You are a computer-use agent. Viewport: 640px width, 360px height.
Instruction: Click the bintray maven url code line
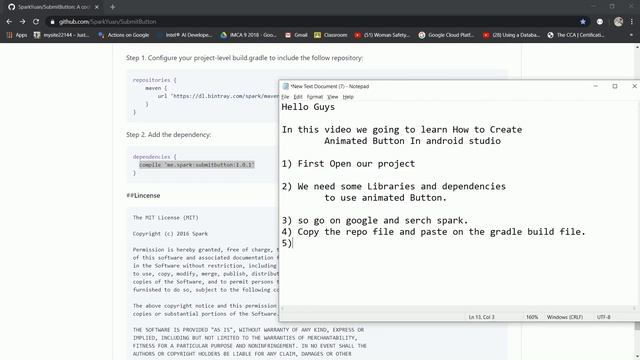coord(218,96)
